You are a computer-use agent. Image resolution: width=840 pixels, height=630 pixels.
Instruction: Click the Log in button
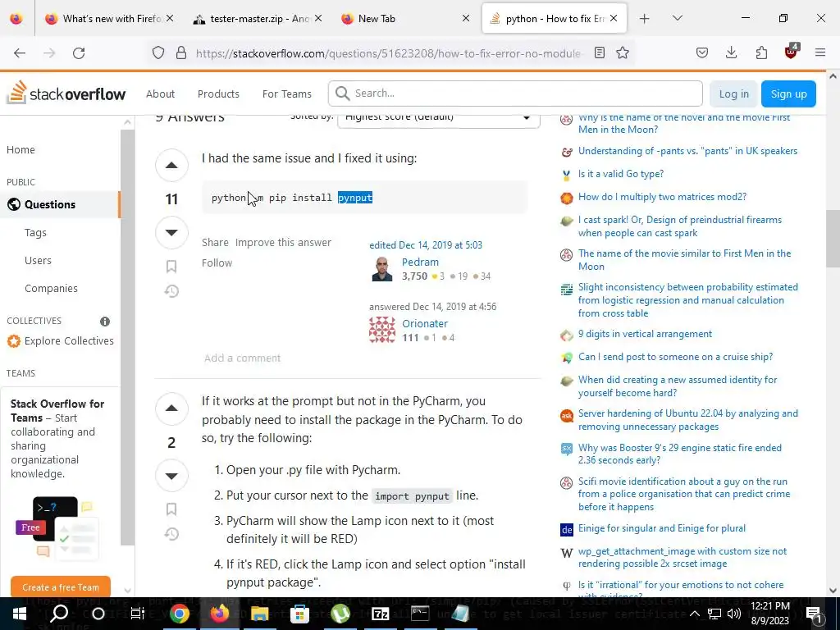(x=733, y=94)
